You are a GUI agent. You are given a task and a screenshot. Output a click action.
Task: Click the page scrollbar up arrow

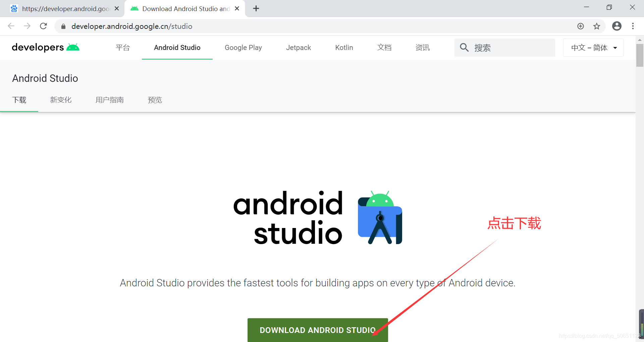coord(640,40)
